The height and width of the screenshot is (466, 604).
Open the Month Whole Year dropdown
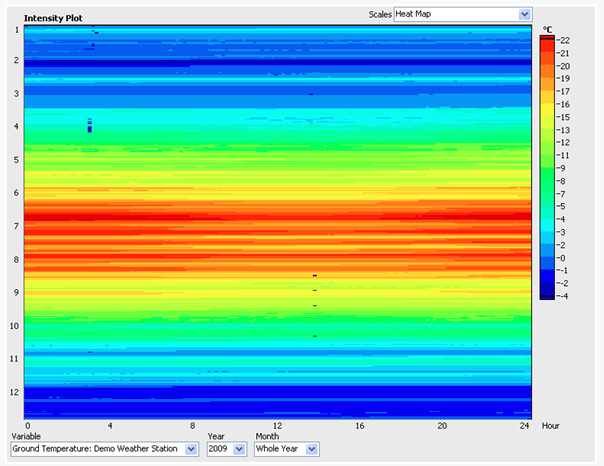click(287, 449)
